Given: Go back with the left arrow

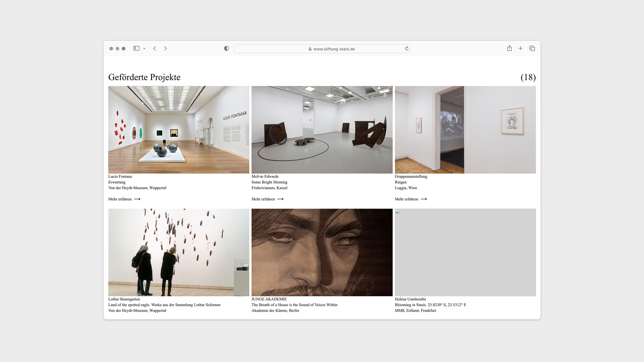Looking at the screenshot, I should [155, 48].
